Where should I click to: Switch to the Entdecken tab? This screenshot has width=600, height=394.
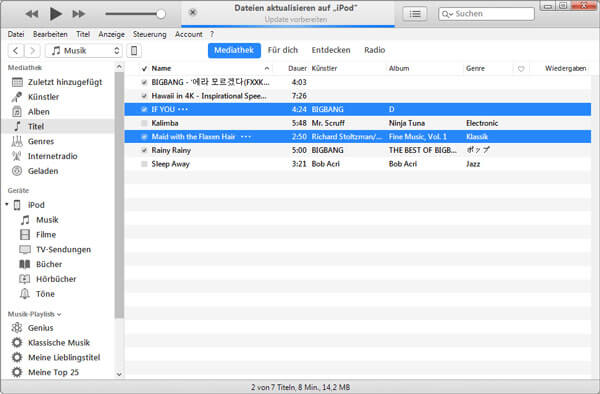(x=331, y=50)
